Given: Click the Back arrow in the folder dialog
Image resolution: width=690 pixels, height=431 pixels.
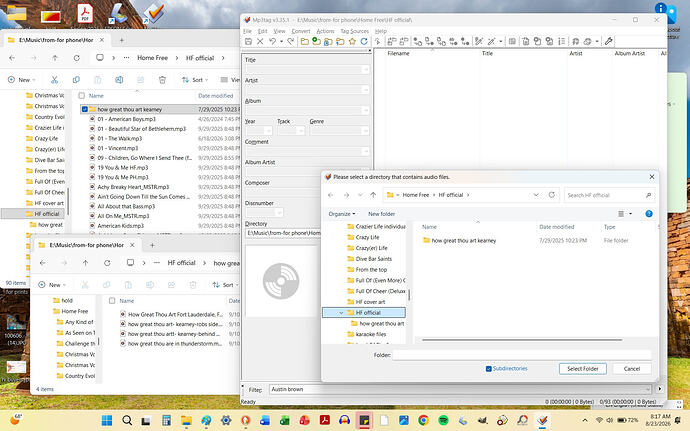Looking at the screenshot, I should [x=331, y=195].
